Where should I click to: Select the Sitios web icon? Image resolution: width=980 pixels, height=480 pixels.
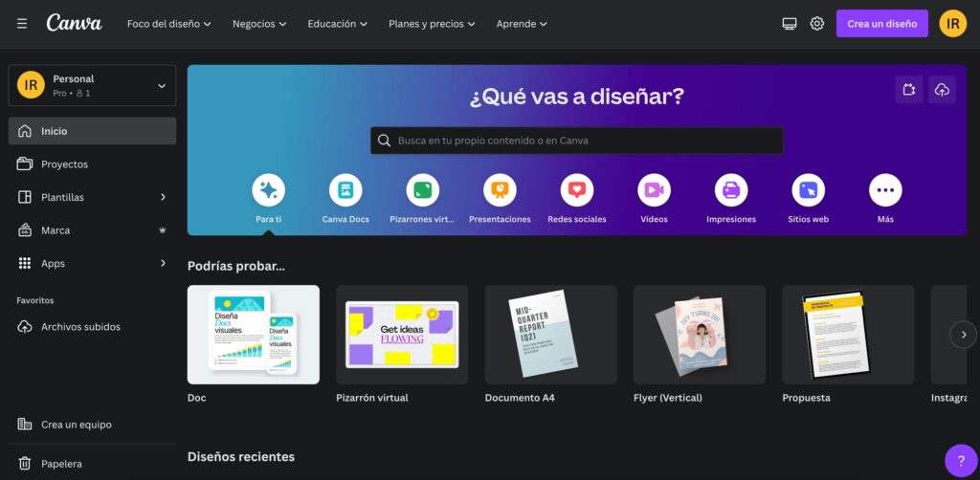point(808,189)
